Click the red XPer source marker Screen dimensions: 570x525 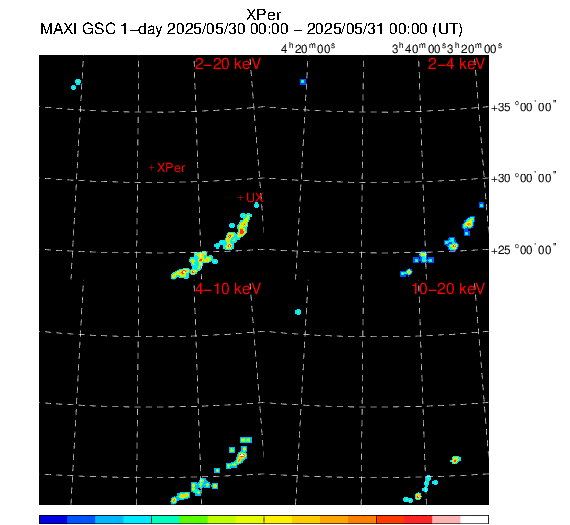[152, 168]
